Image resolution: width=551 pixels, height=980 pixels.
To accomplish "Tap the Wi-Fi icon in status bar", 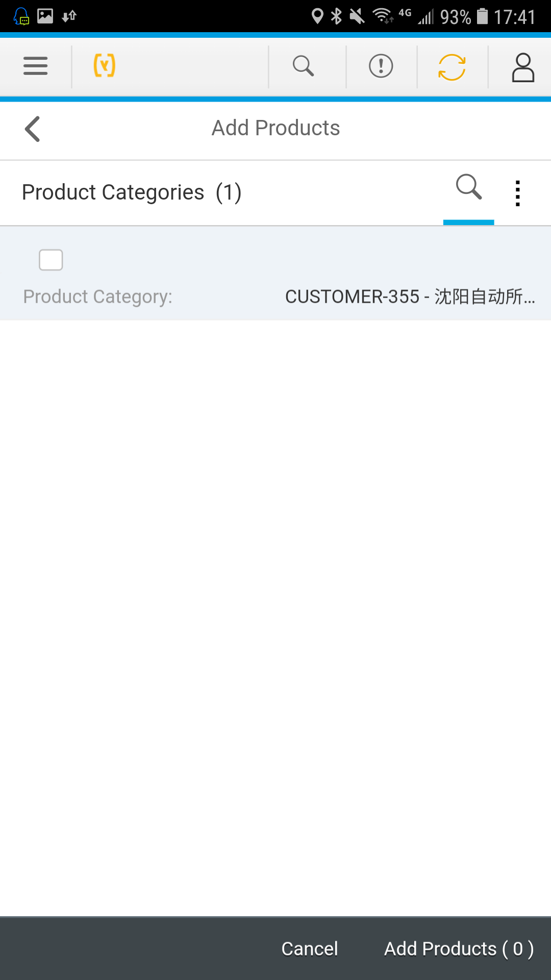I will pos(383,16).
